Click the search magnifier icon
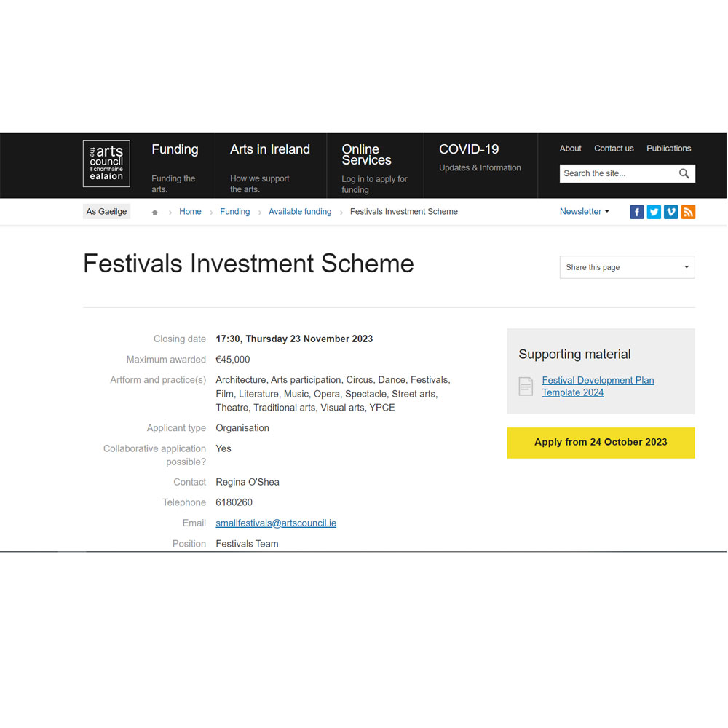 684,173
